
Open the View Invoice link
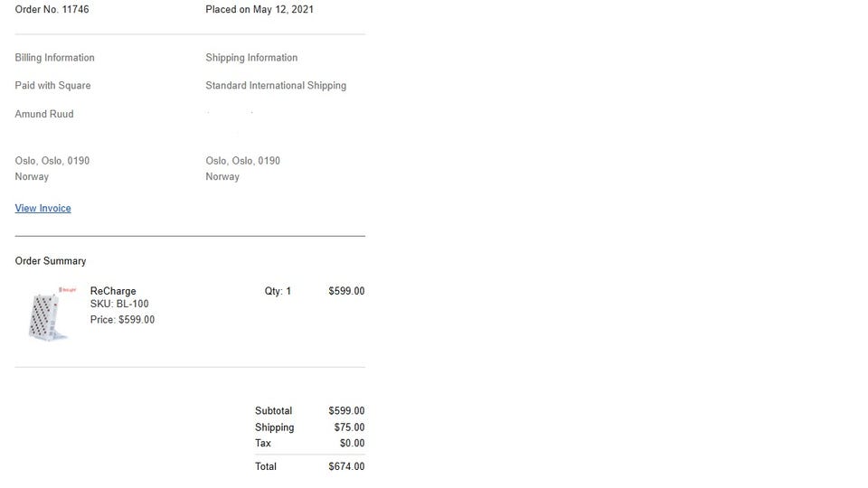click(42, 208)
